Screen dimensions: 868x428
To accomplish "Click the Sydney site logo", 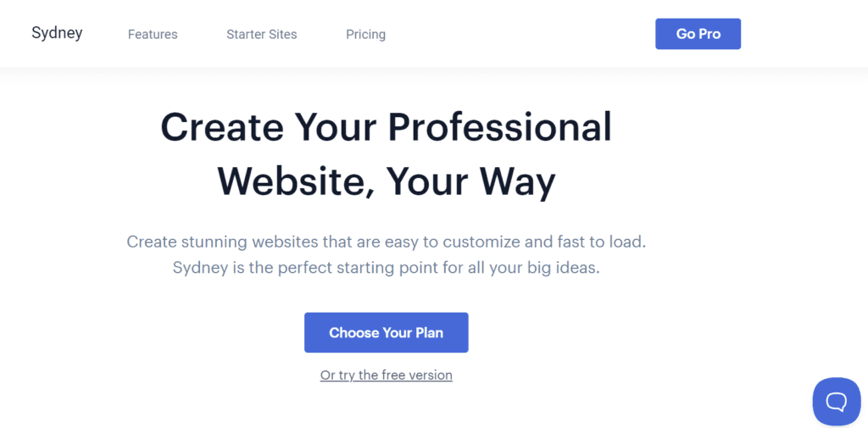I will pyautogui.click(x=57, y=33).
